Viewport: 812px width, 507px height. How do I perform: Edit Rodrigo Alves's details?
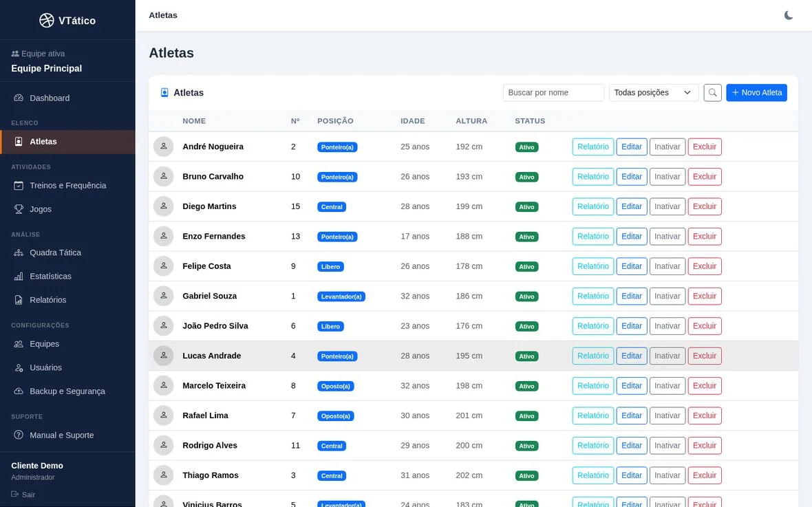(631, 445)
